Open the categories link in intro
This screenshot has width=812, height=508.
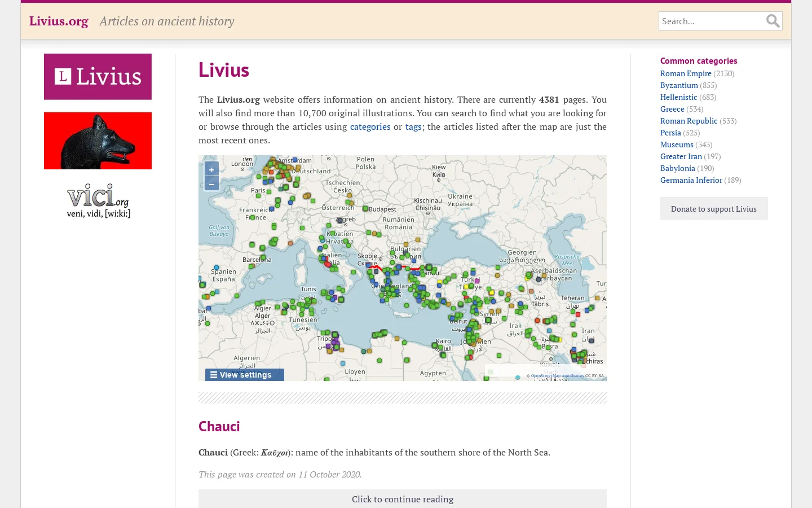click(x=370, y=126)
